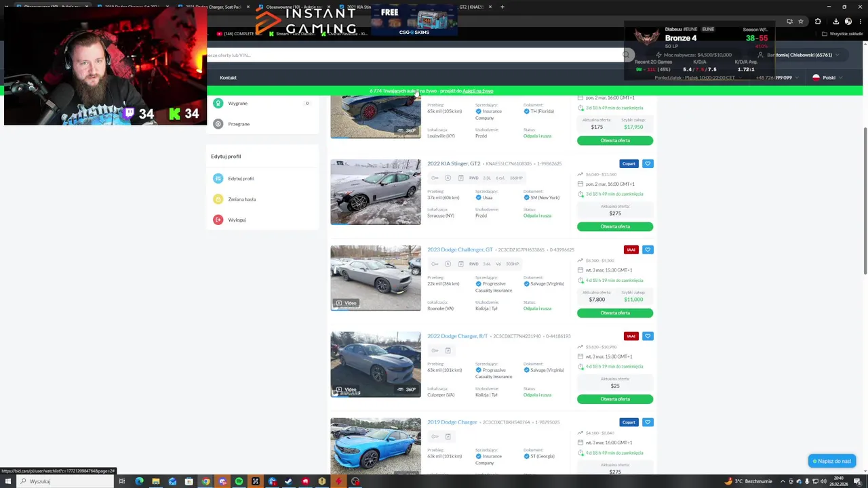This screenshot has width=868, height=488.
Task: Toggle favorite heart on 2019 Dodge Charger
Action: [648, 422]
